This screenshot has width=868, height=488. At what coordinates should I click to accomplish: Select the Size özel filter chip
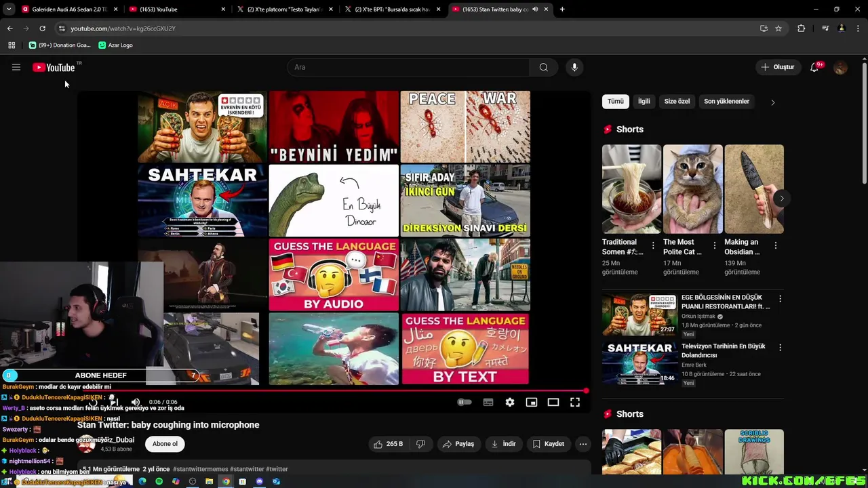tap(677, 102)
